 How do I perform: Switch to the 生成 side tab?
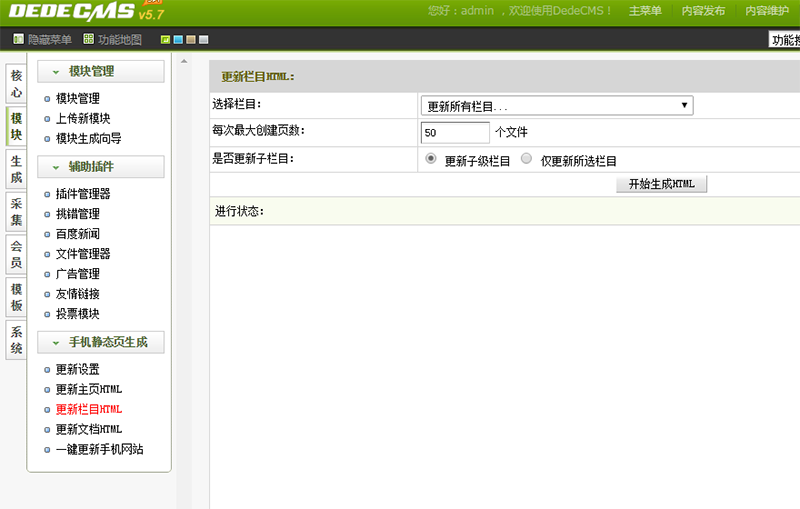[x=16, y=168]
